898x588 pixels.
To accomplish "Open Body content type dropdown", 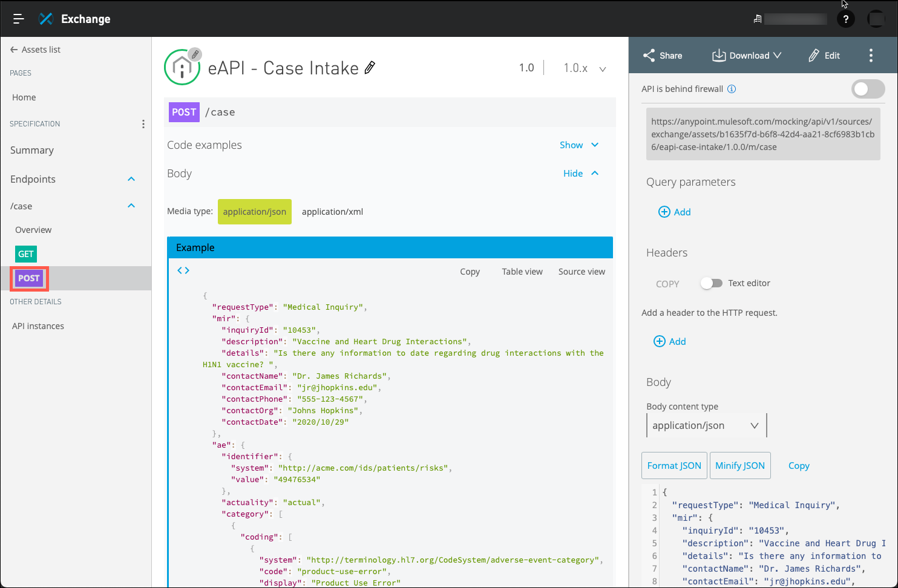I will [x=706, y=425].
